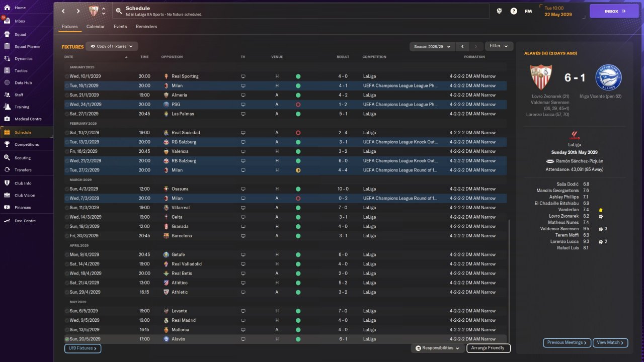This screenshot has height=362, width=644.
Task: Click the Sevilla club badge in top bar
Action: 94,11
